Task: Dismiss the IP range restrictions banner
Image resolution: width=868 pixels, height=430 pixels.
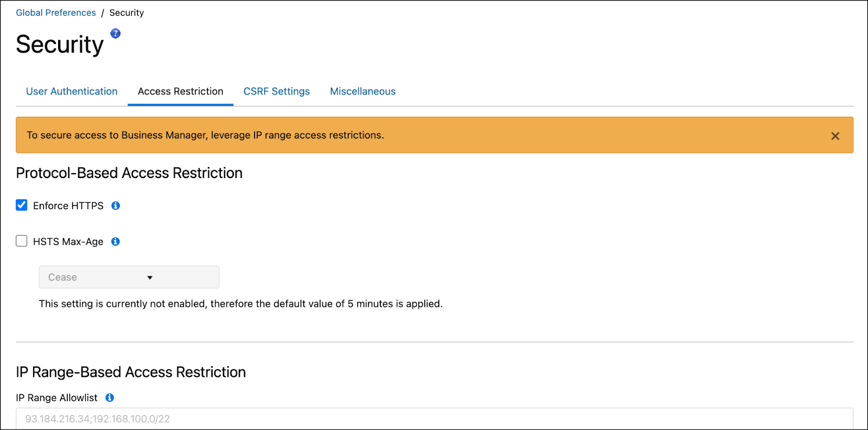Action: pyautogui.click(x=835, y=136)
